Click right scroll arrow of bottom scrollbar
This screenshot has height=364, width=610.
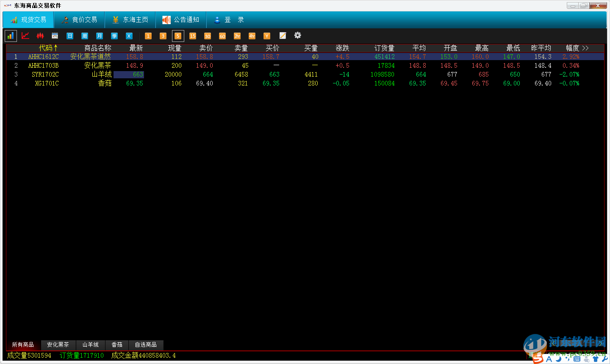coord(601,344)
